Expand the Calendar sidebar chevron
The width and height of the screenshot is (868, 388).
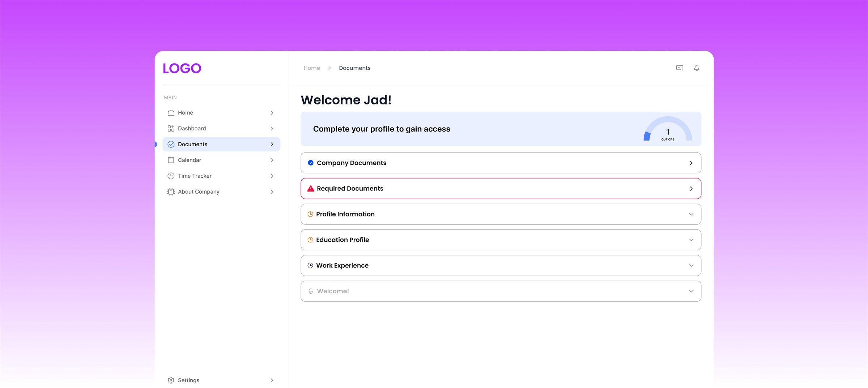coord(272,160)
